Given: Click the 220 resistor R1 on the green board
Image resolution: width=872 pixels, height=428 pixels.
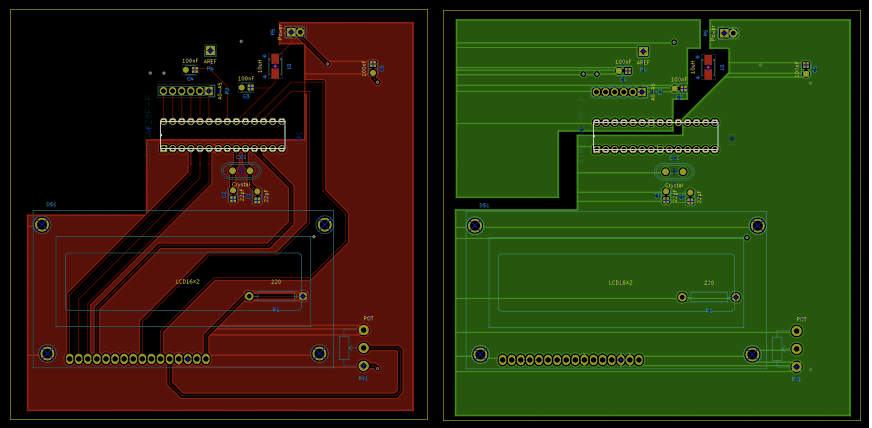Looking at the screenshot, I should pyautogui.click(x=709, y=297).
